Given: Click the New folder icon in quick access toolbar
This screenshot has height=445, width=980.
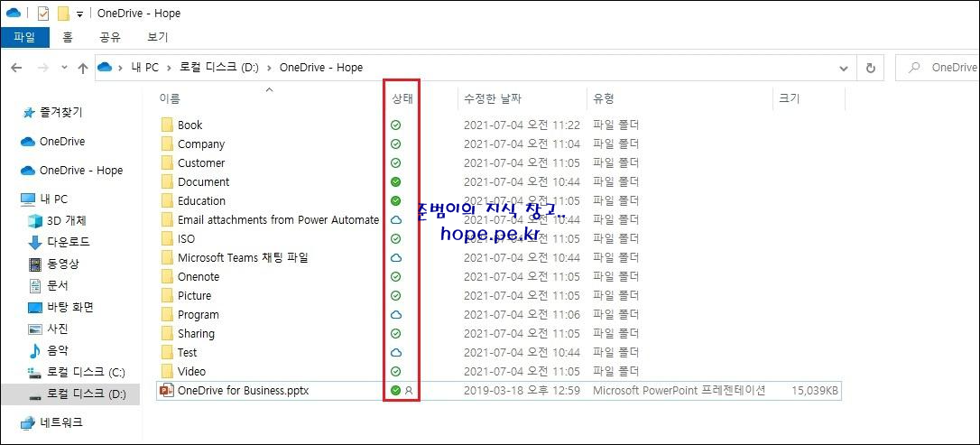Looking at the screenshot, I should (x=63, y=14).
